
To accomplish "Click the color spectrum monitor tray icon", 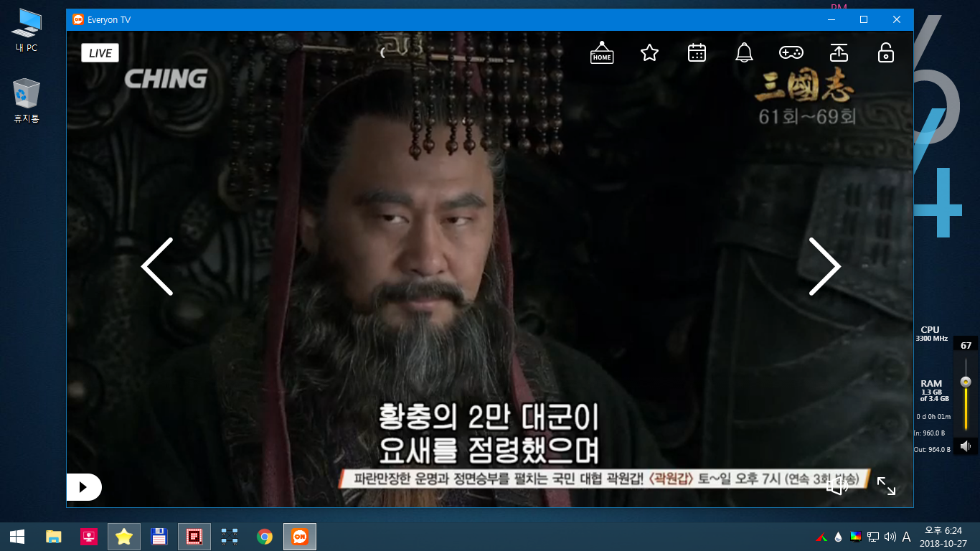I will [855, 537].
